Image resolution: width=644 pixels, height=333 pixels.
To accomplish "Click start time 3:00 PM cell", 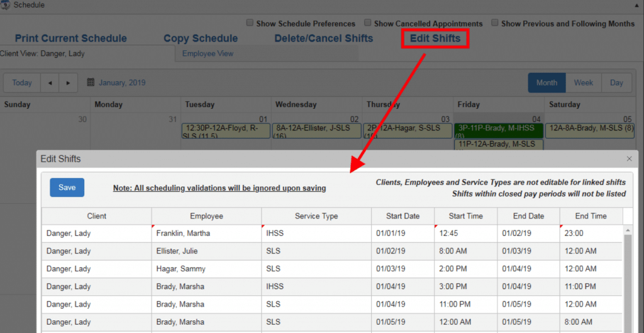I will (466, 286).
